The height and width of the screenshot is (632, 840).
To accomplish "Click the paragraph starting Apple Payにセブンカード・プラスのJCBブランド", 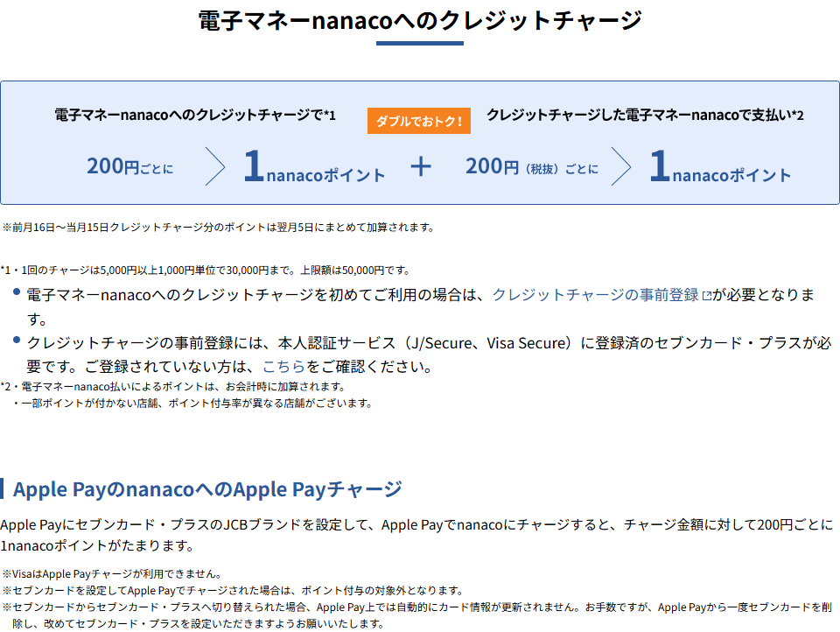I will [x=416, y=535].
